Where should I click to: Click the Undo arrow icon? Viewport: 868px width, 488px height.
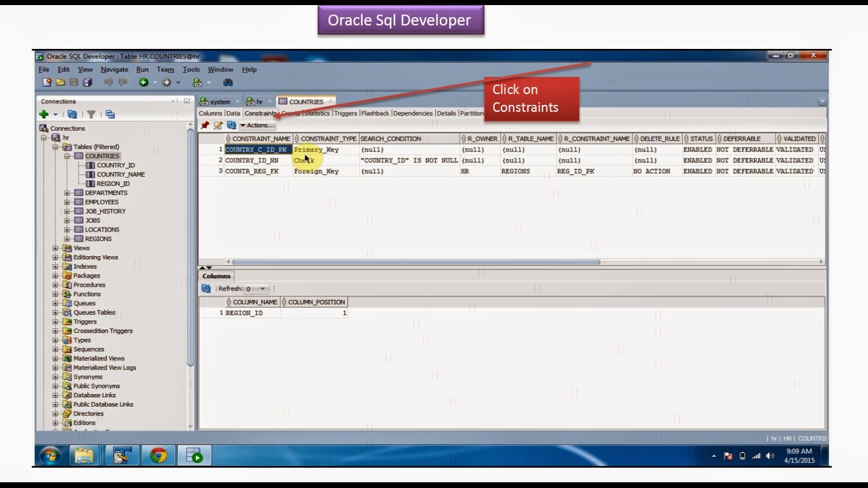(108, 82)
